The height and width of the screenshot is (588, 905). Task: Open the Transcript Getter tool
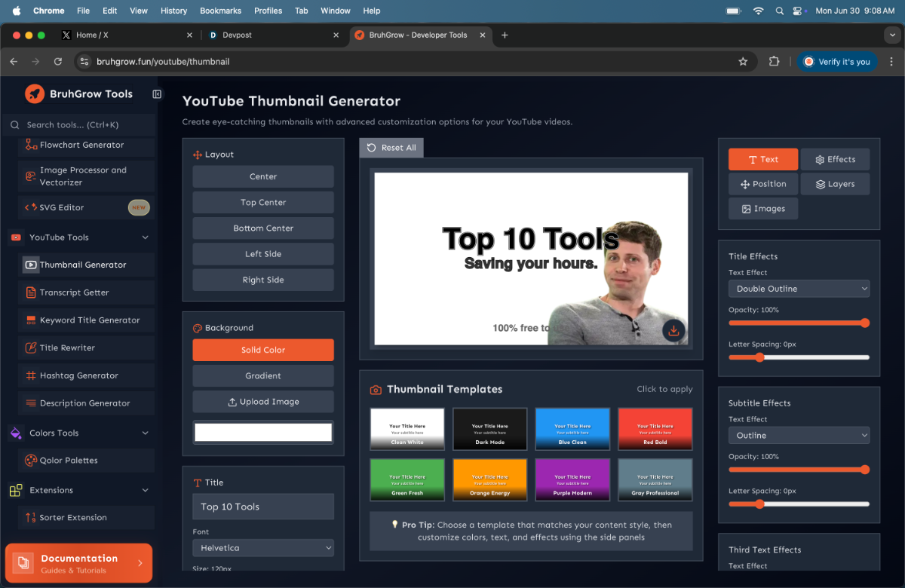[x=74, y=292]
